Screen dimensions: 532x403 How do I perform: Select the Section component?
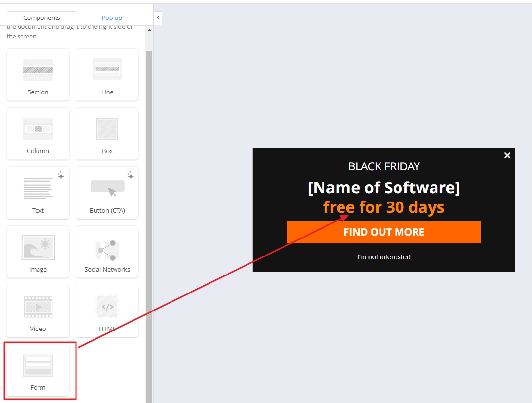[38, 74]
